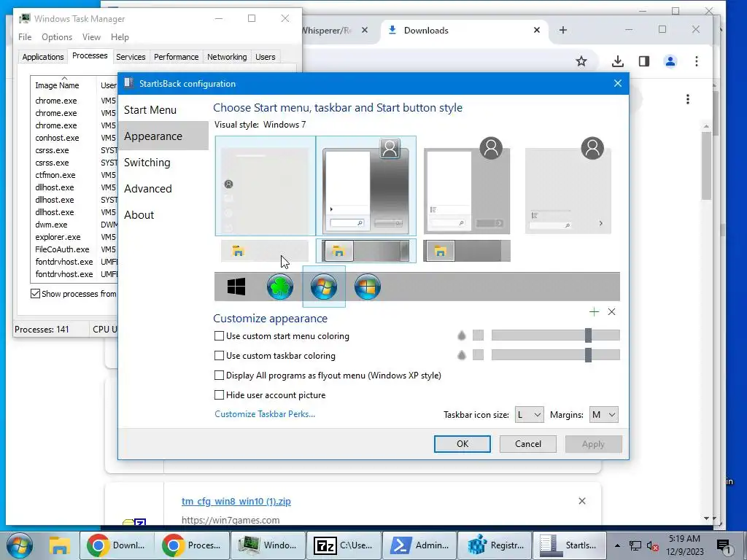Screen dimensions: 747x560
Task: Click the muted volume tray icon
Action: (653, 546)
